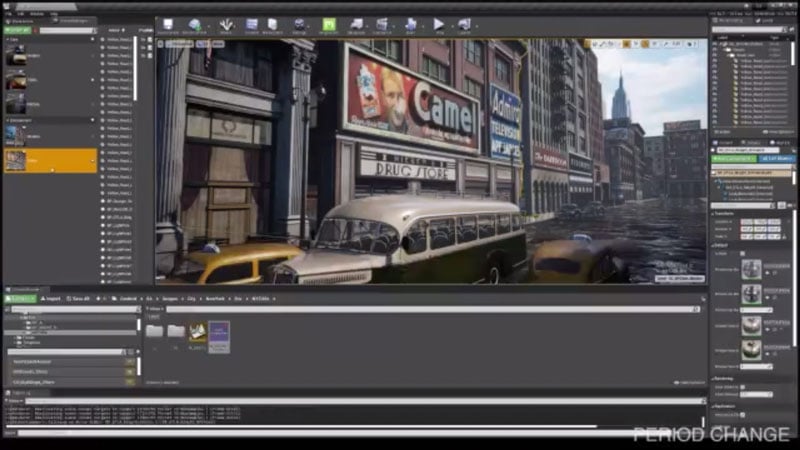The height and width of the screenshot is (450, 800).
Task: Toggle visibility eye of first World Outliner row
Action: coord(715,44)
